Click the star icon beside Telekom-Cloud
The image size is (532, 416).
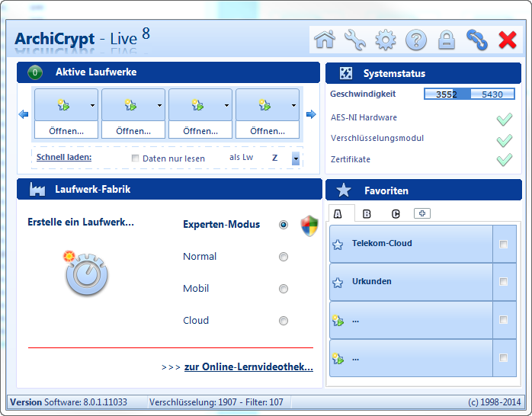[338, 245]
